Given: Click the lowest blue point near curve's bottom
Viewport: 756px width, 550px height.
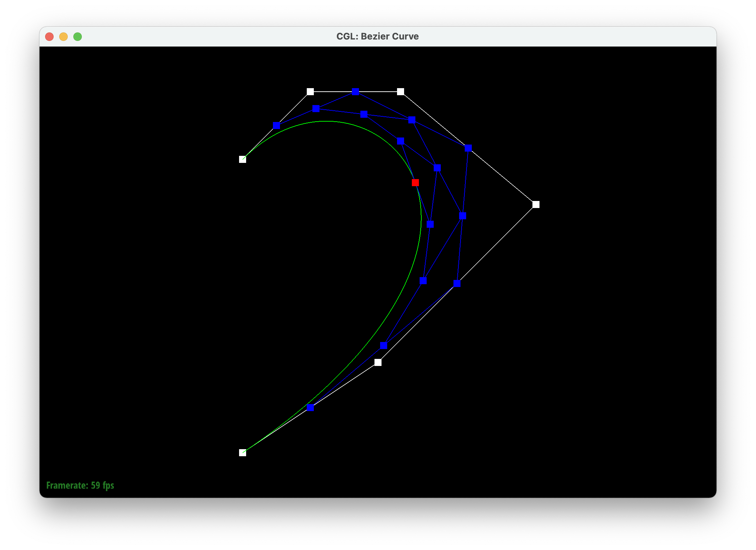Looking at the screenshot, I should 310,408.
